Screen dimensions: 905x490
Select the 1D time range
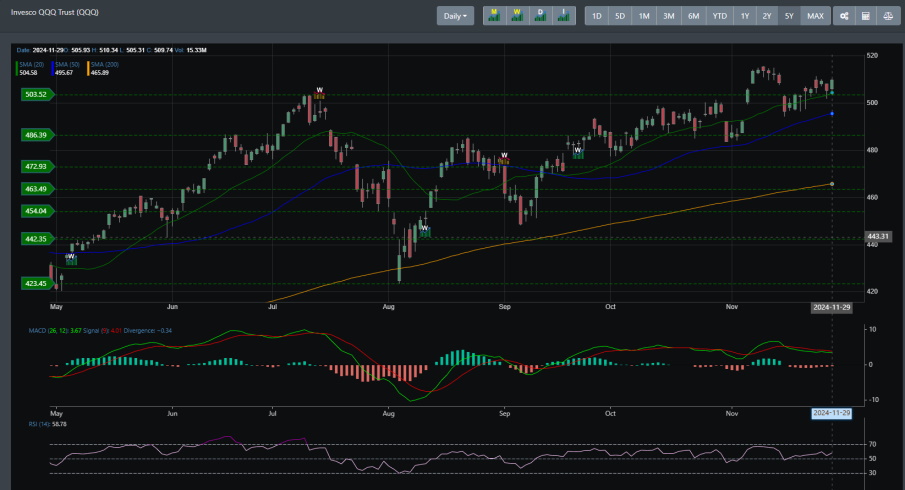(x=597, y=16)
